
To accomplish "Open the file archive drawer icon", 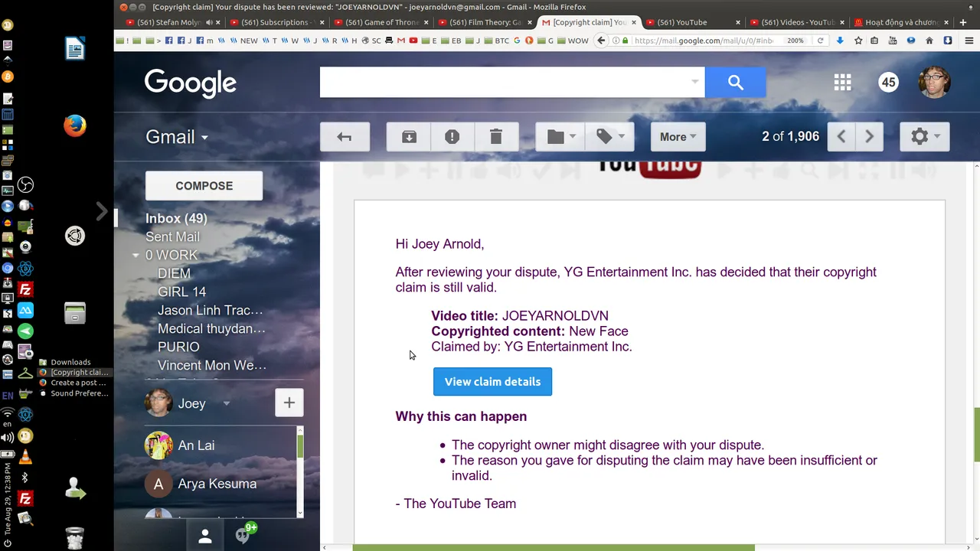I will 74,313.
